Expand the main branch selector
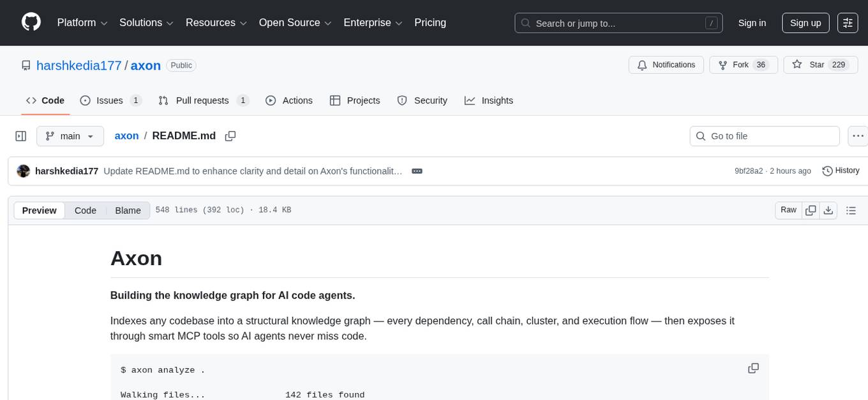The image size is (868, 400). (x=70, y=135)
